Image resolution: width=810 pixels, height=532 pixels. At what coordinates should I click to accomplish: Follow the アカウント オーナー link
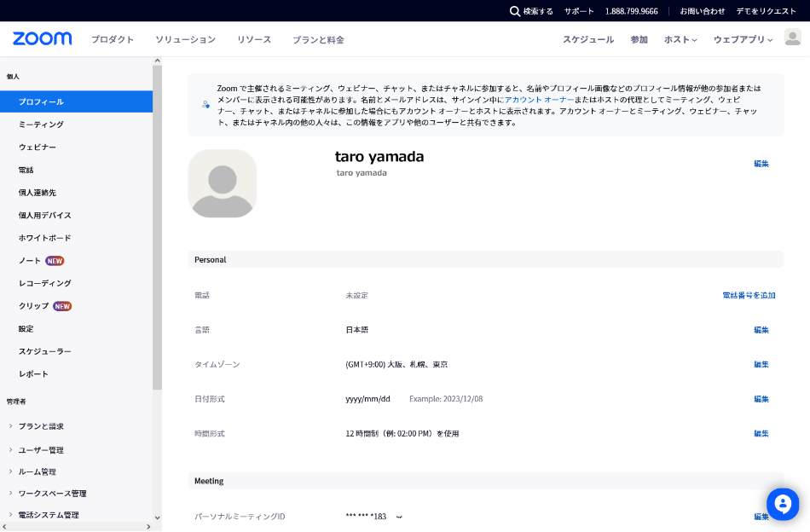(540, 100)
